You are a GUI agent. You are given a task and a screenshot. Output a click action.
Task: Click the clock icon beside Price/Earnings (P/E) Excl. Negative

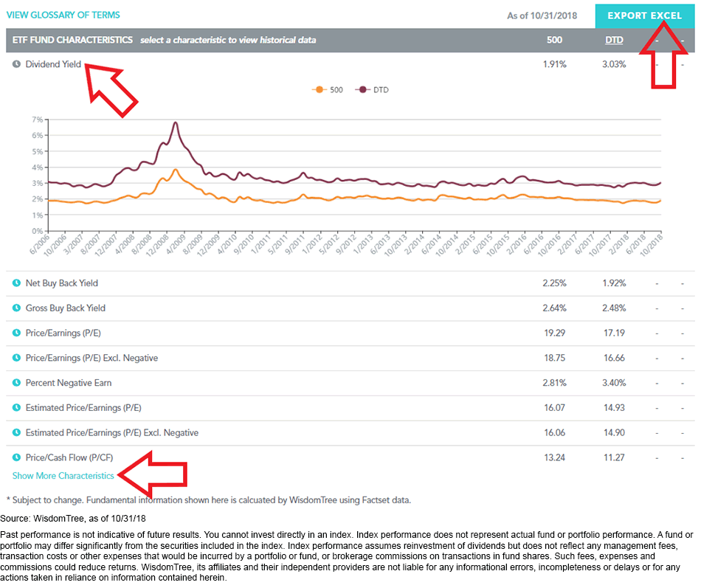click(16, 358)
